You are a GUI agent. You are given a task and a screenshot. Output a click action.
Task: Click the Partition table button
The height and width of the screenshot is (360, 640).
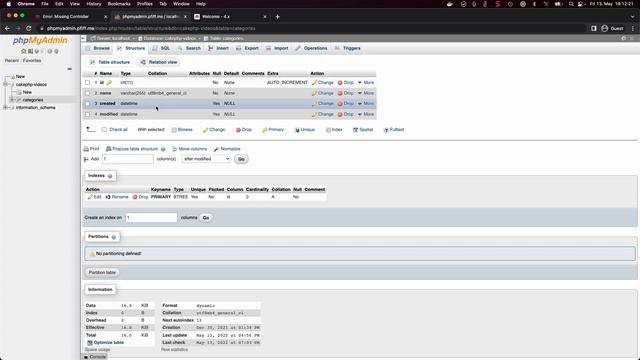coord(102,272)
